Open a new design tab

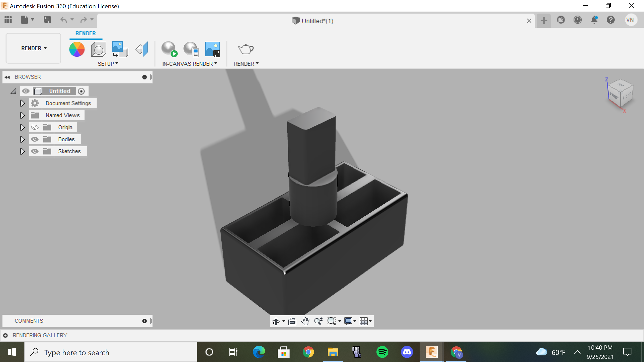(544, 20)
